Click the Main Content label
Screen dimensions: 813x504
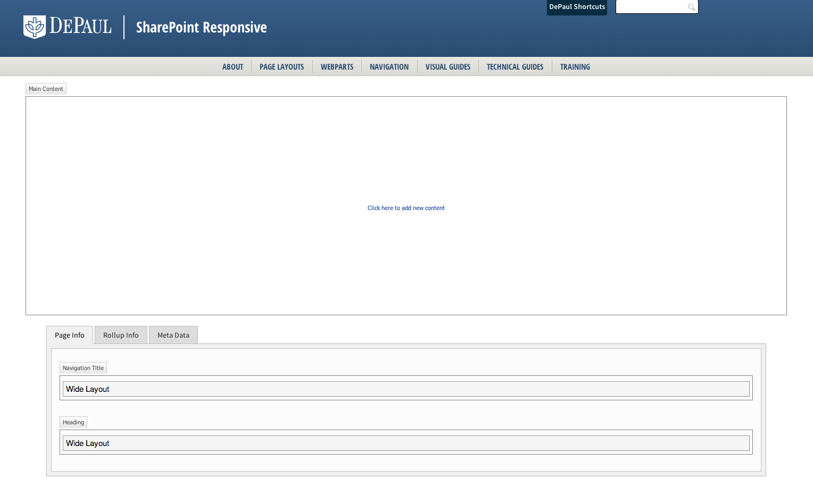(46, 89)
